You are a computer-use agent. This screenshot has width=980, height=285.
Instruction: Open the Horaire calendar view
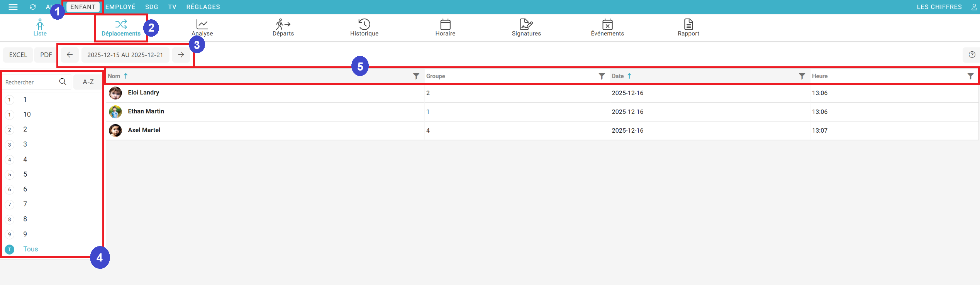pyautogui.click(x=445, y=28)
